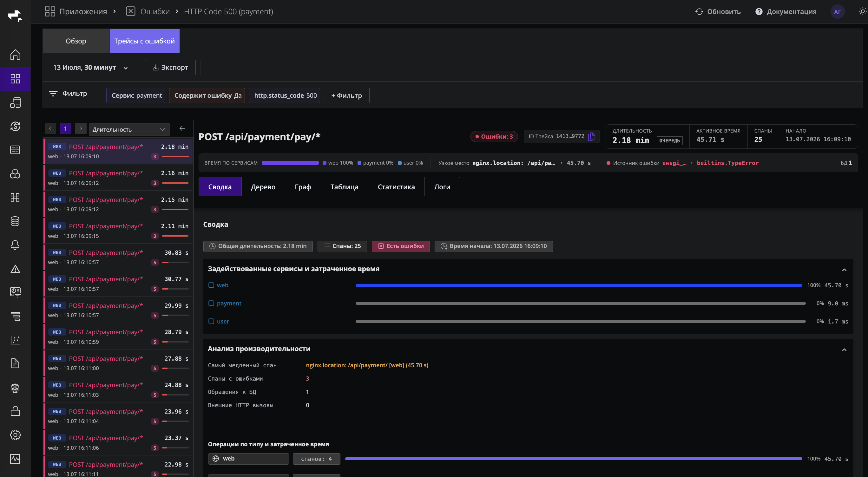Image resolution: width=868 pixels, height=477 pixels.
Task: Open the Длительность sort dropdown
Action: [129, 129]
